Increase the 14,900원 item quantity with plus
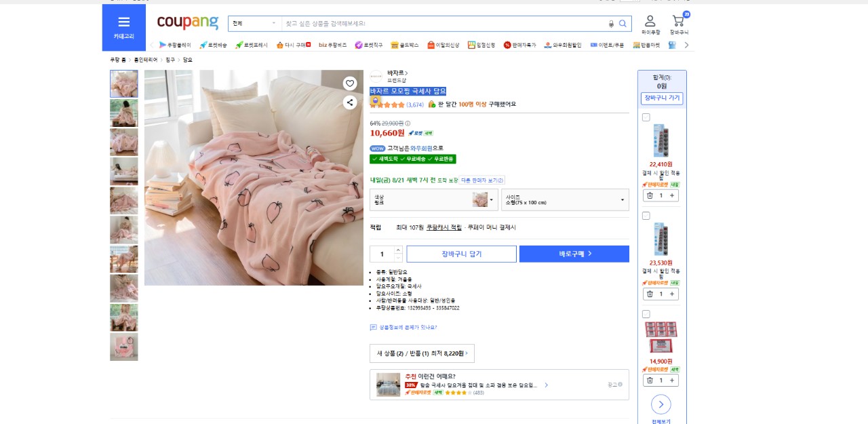The image size is (868, 424). point(672,381)
